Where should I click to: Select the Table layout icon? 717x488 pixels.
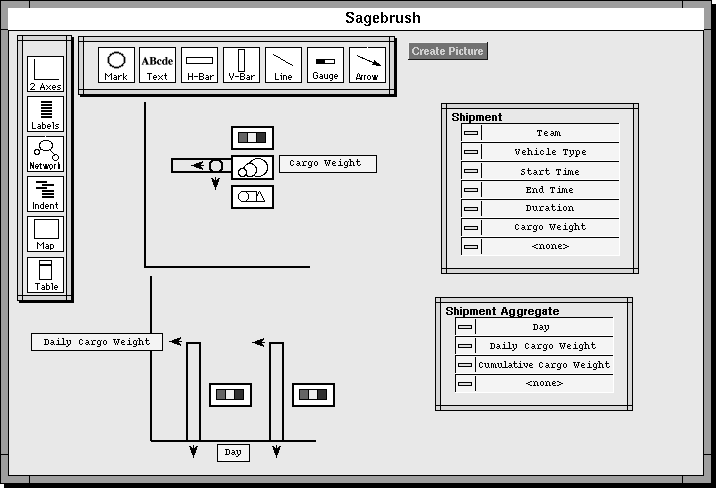(45, 274)
